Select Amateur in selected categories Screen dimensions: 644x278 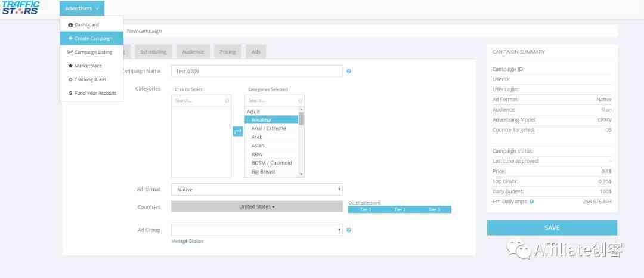tap(271, 119)
